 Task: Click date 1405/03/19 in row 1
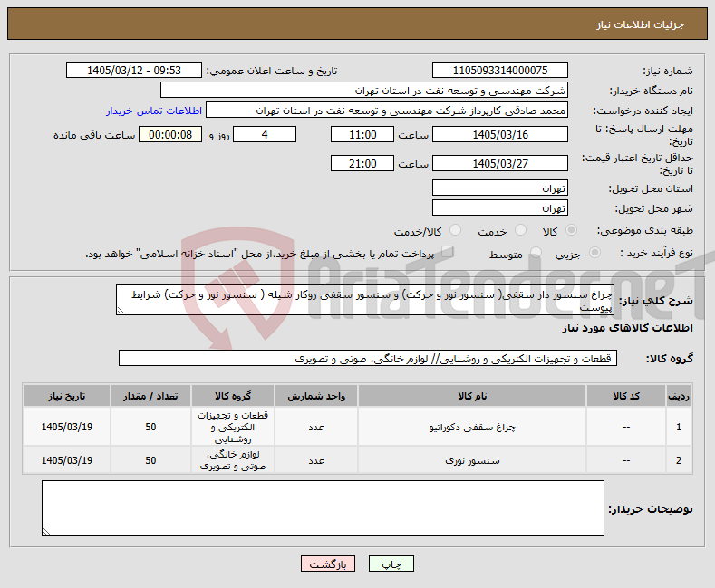[66, 427]
